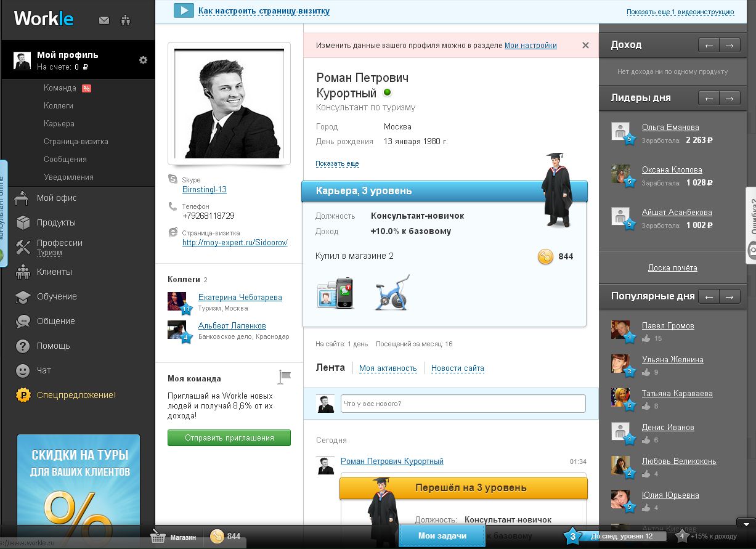Viewport: 756px width, 549px height.
Task: Play the video instruction icon
Action: [184, 10]
